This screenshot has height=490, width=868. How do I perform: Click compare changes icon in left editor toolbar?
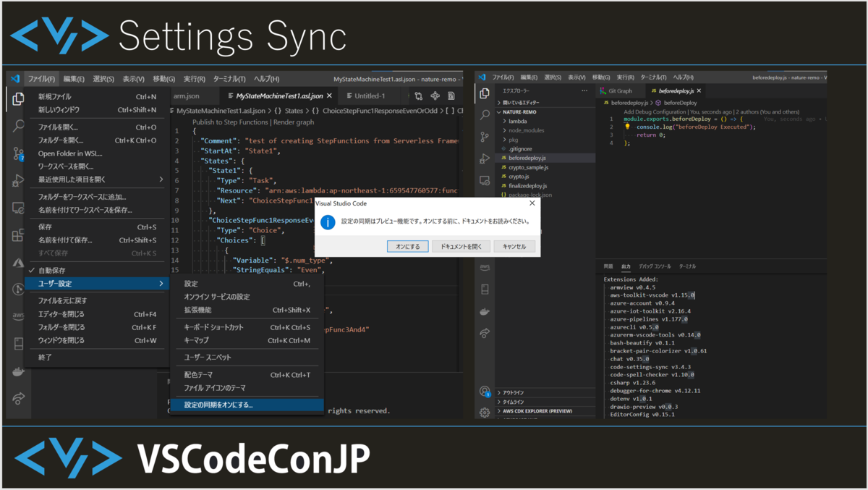tap(419, 96)
